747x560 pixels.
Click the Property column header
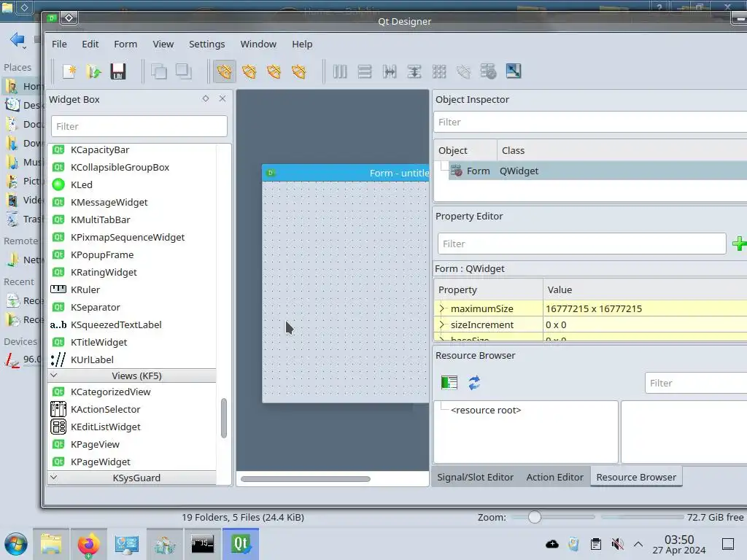click(488, 289)
